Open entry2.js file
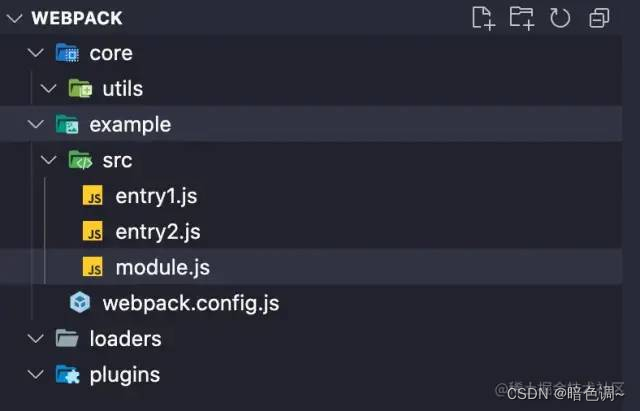Viewport: 640px width, 411px height. [x=158, y=232]
